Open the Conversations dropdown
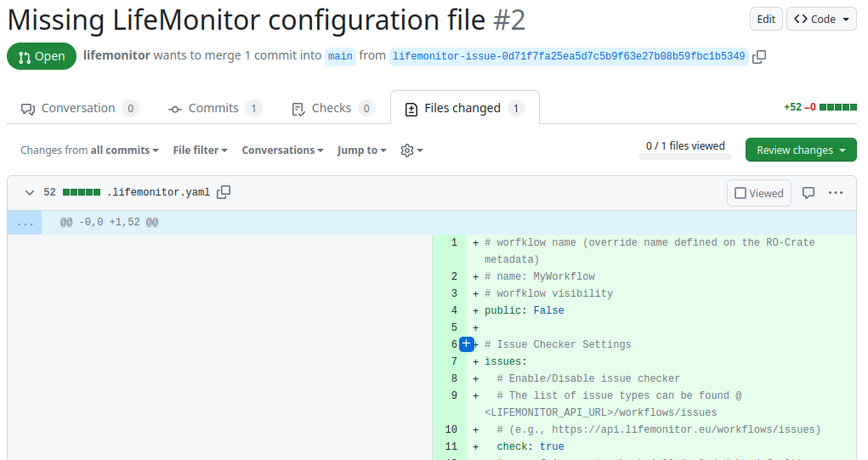This screenshot has height=460, width=868. tap(282, 150)
